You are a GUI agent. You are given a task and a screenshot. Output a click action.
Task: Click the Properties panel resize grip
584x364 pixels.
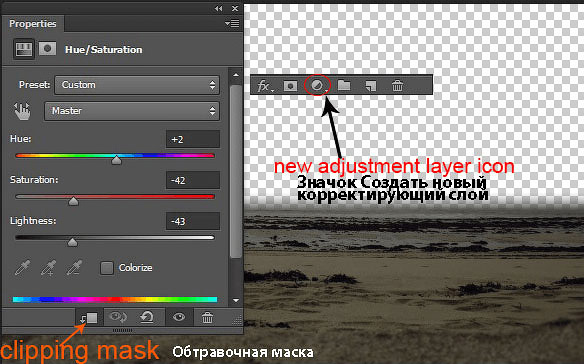click(237, 320)
